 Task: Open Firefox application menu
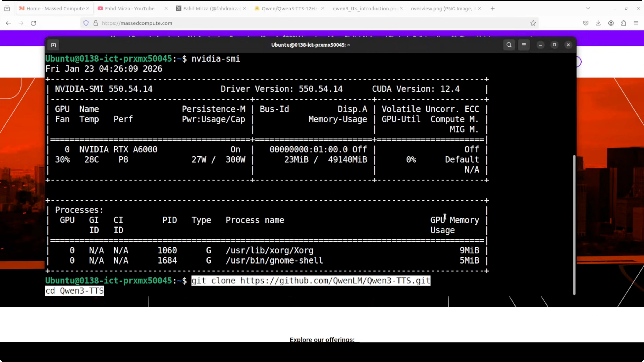pos(636,23)
